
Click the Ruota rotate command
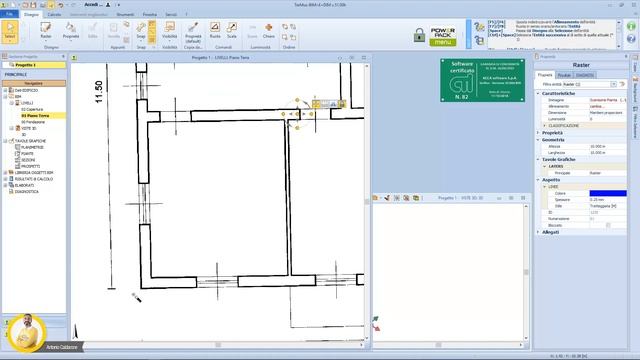tap(215, 31)
